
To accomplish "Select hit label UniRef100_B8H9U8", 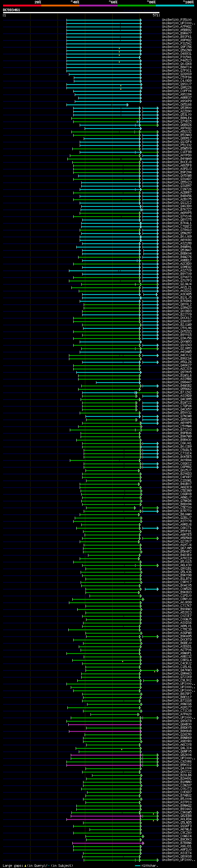I will pos(176,731).
